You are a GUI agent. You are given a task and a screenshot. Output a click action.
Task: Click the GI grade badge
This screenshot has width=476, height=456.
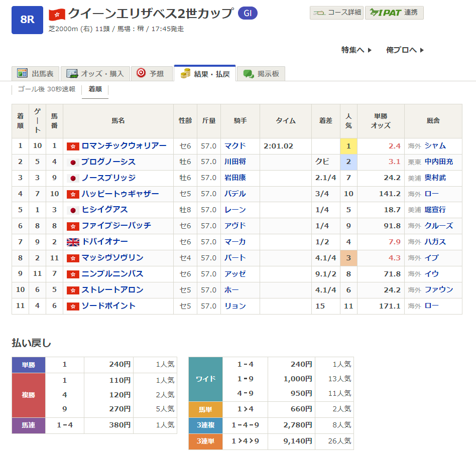click(247, 13)
